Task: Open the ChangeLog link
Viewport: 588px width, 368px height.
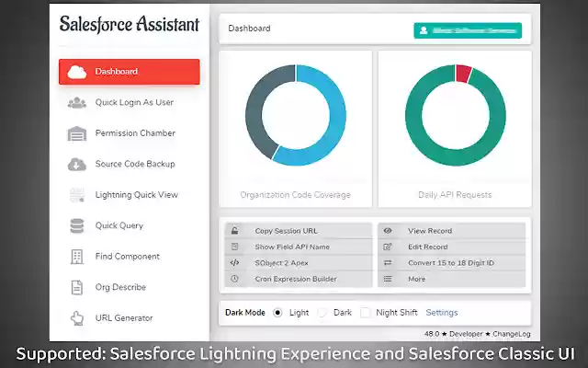Action: click(512, 334)
